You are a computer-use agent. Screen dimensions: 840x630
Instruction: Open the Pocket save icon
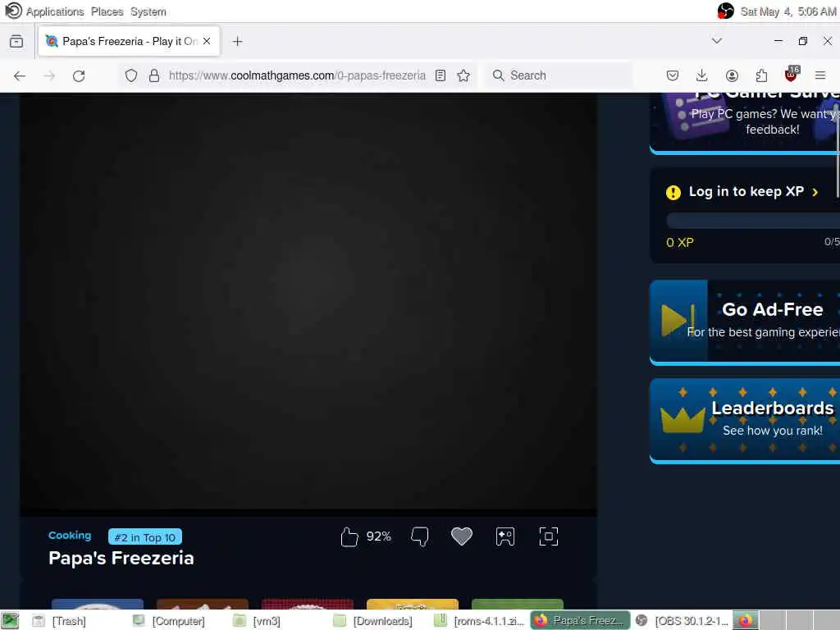point(673,75)
